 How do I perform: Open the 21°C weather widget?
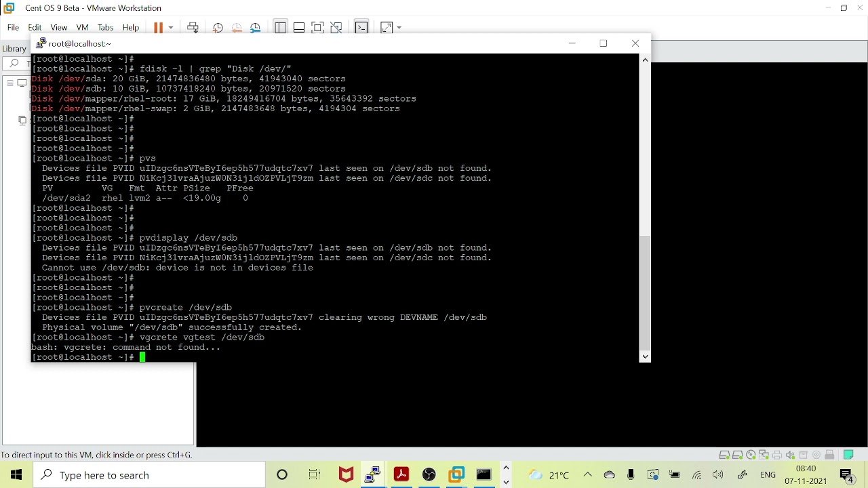pos(549,475)
